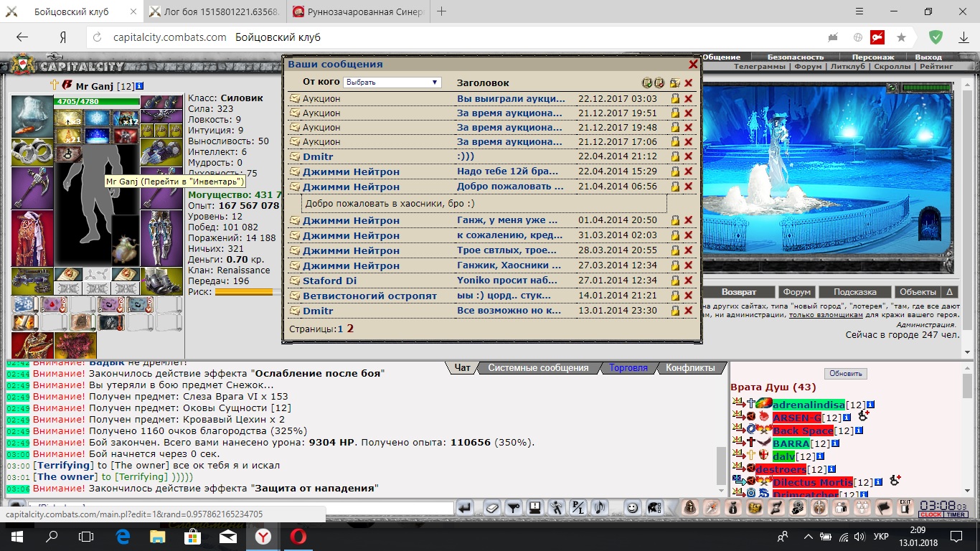This screenshot has width=980, height=551.
Task: Open message 'Все возможно но к...'
Action: pos(509,311)
